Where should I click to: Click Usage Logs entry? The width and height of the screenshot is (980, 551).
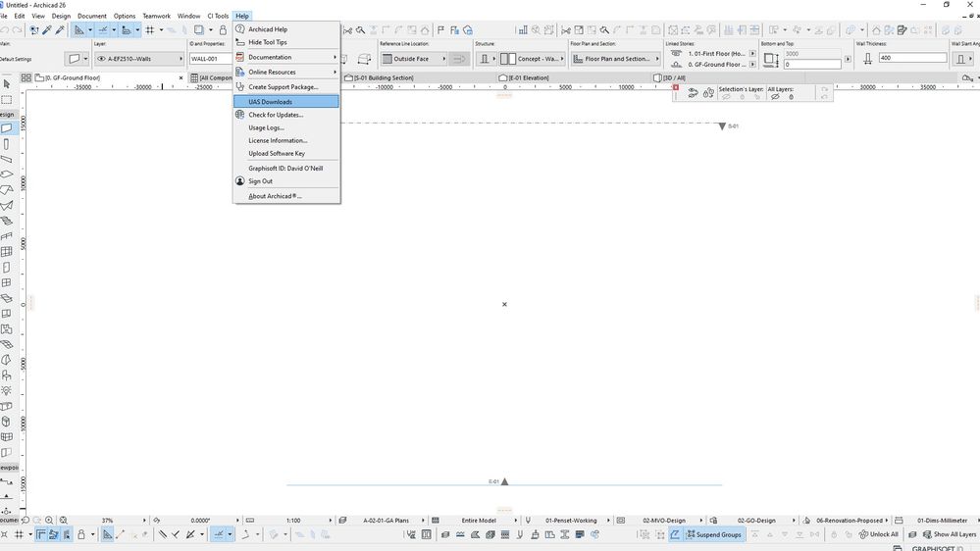tap(286, 127)
